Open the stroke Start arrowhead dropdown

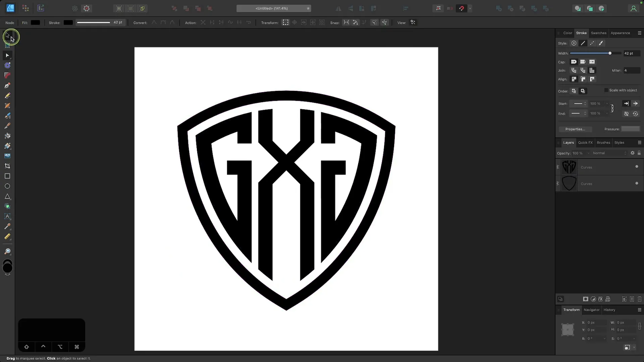(580, 104)
